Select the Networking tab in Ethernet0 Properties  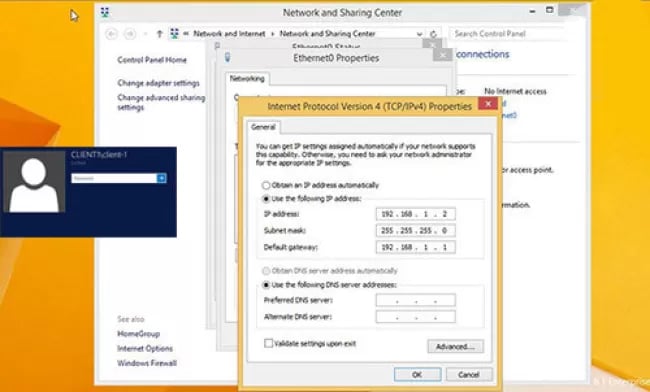click(247, 78)
